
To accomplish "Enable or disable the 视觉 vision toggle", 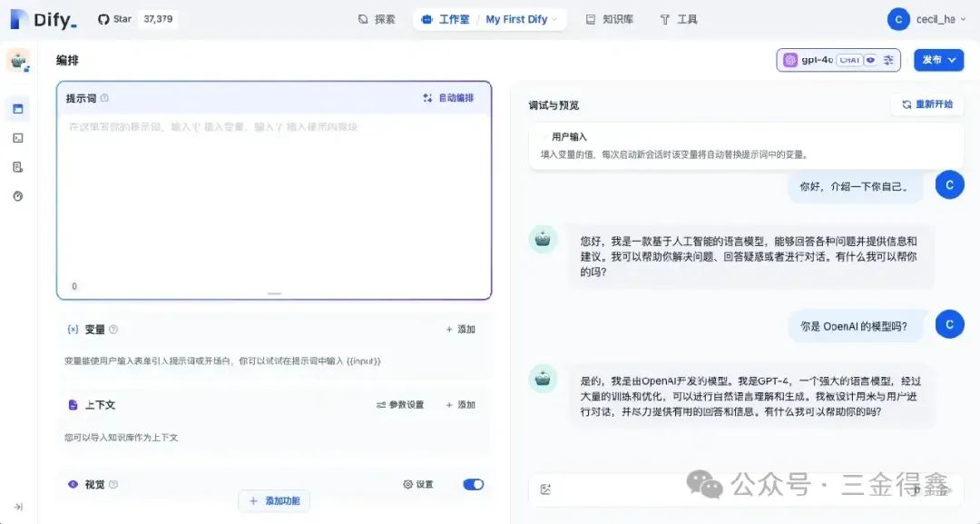I will point(472,484).
